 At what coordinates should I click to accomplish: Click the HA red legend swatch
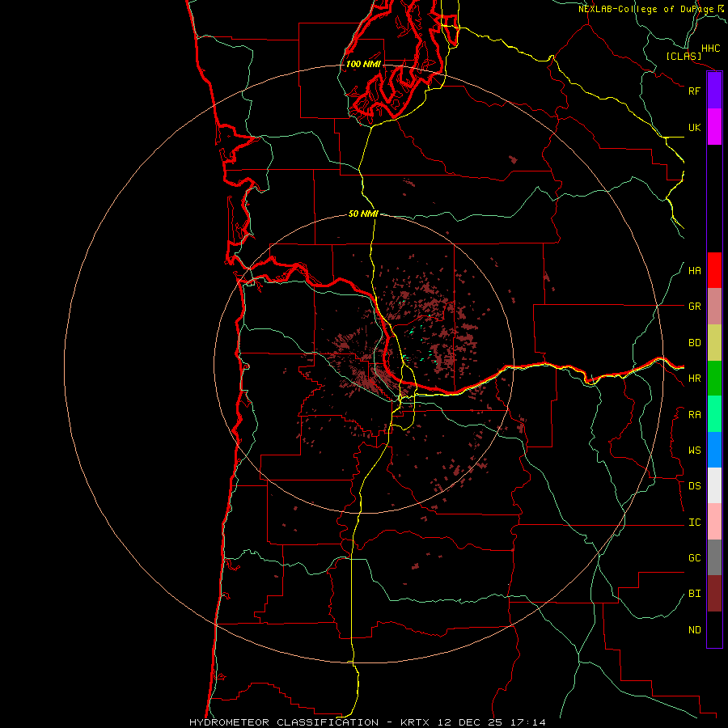coord(714,270)
